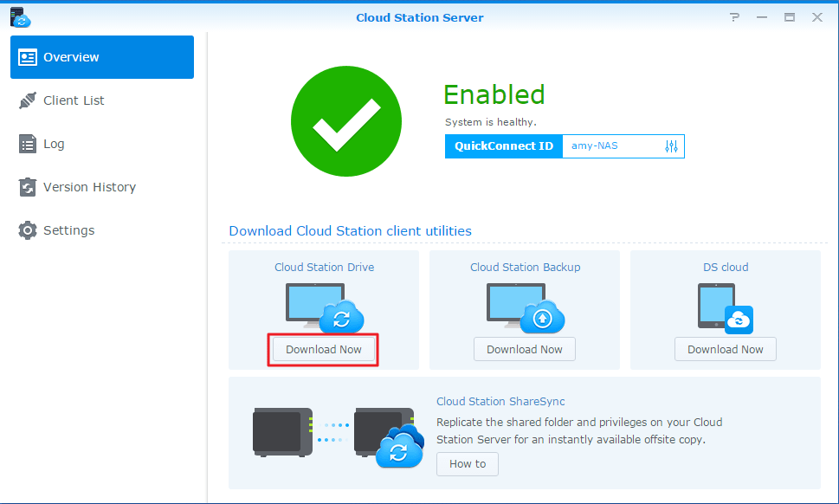Open the Settings page from the sidebar
The width and height of the screenshot is (839, 504).
point(69,229)
